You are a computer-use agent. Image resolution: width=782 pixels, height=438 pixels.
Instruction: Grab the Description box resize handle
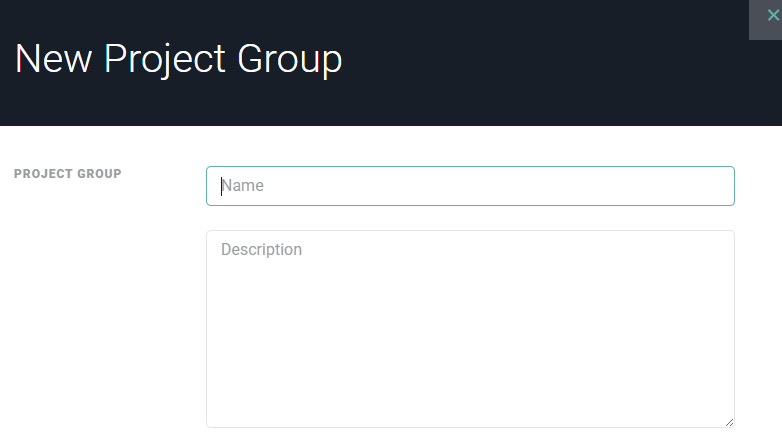[x=728, y=422]
